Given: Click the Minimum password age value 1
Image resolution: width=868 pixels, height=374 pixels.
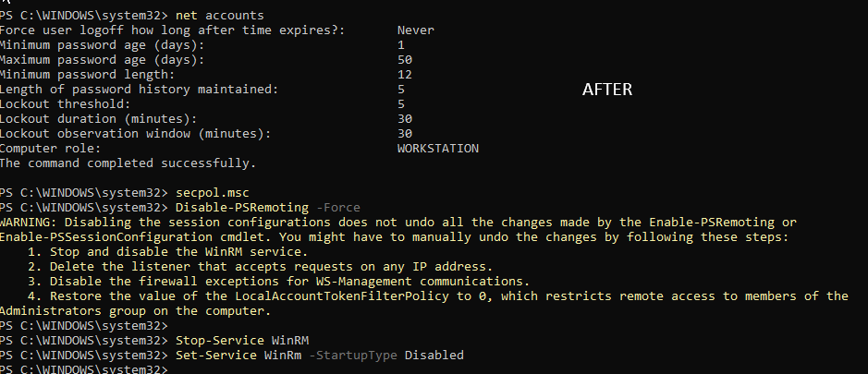Looking at the screenshot, I should pyautogui.click(x=401, y=44).
